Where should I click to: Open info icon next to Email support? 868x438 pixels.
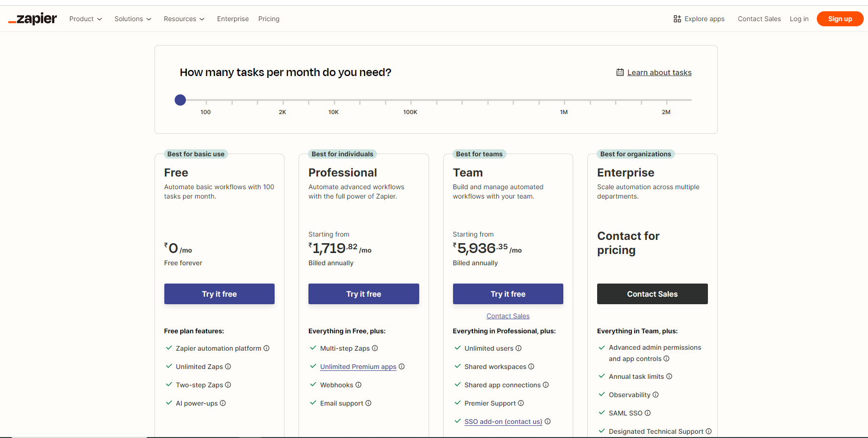pyautogui.click(x=368, y=403)
